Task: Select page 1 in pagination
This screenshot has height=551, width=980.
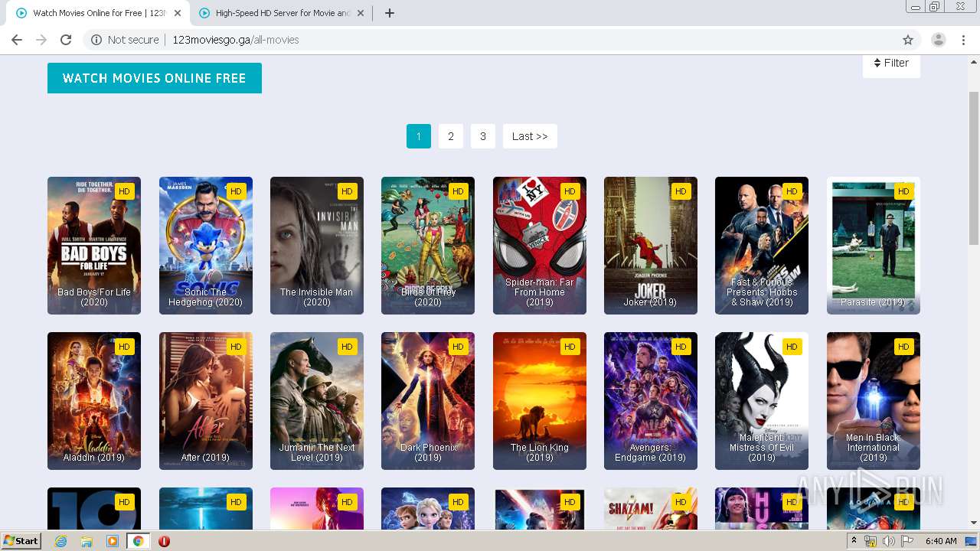Action: [x=419, y=136]
